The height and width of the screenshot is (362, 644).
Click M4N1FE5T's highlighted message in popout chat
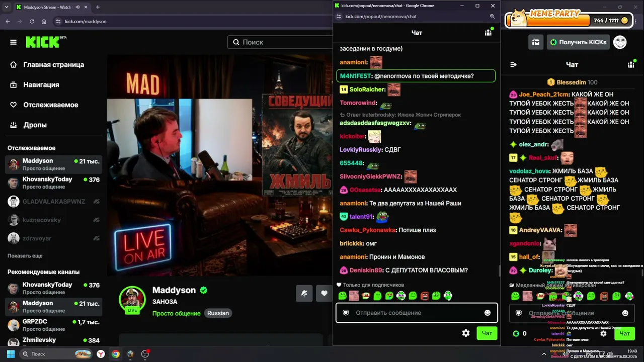[416, 76]
